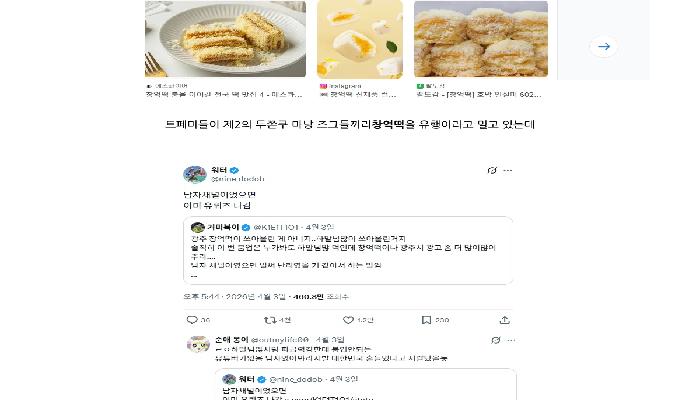The height and width of the screenshot is (400, 700).
Task: Open more options on main tweet
Action: [507, 172]
